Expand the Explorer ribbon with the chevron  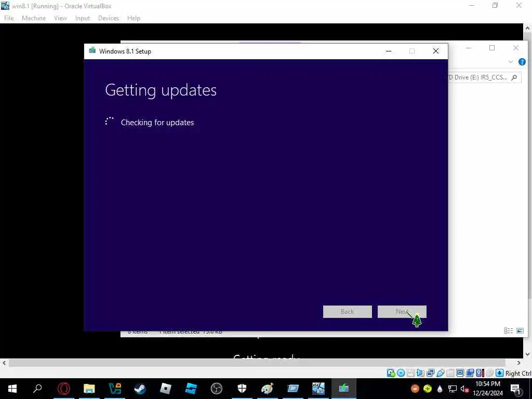point(510,62)
